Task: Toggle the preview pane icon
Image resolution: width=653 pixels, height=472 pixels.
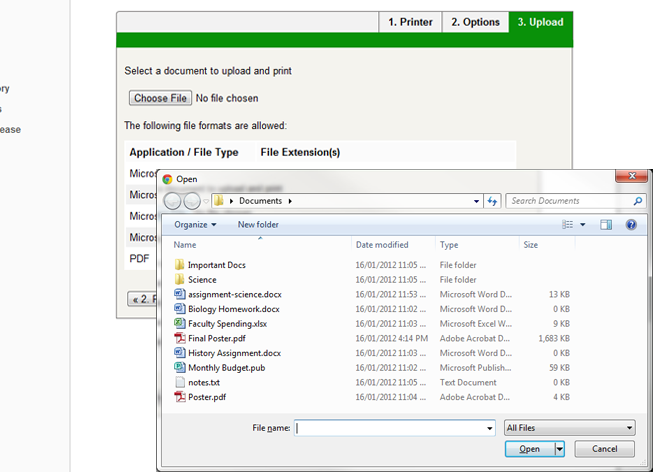Action: coord(606,225)
